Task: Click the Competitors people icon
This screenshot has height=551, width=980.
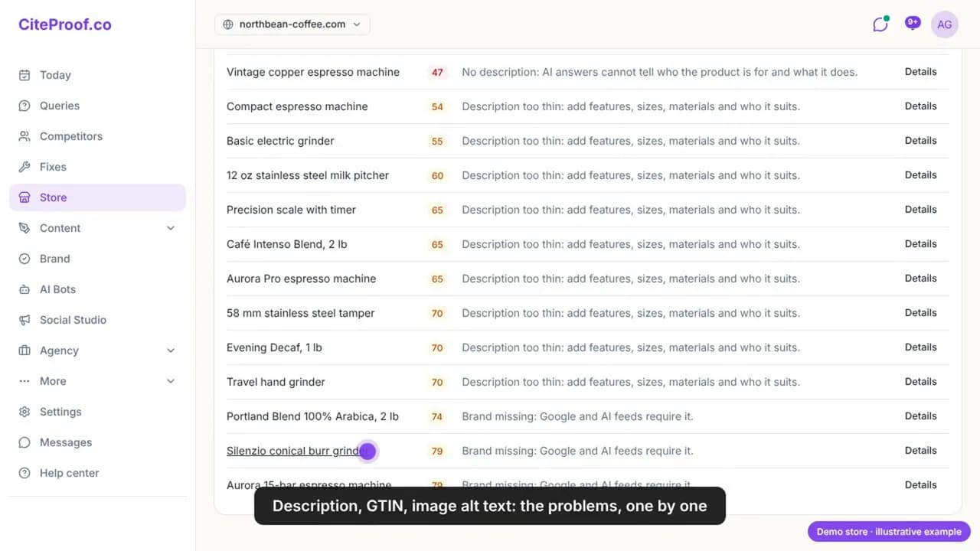Action: click(24, 136)
